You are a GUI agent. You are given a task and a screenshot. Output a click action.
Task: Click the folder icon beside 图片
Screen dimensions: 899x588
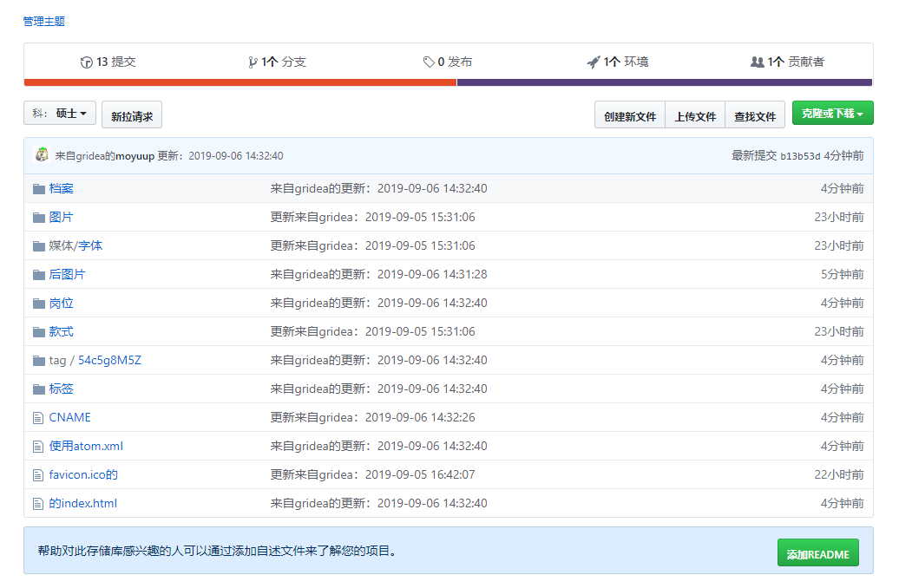[x=38, y=217]
